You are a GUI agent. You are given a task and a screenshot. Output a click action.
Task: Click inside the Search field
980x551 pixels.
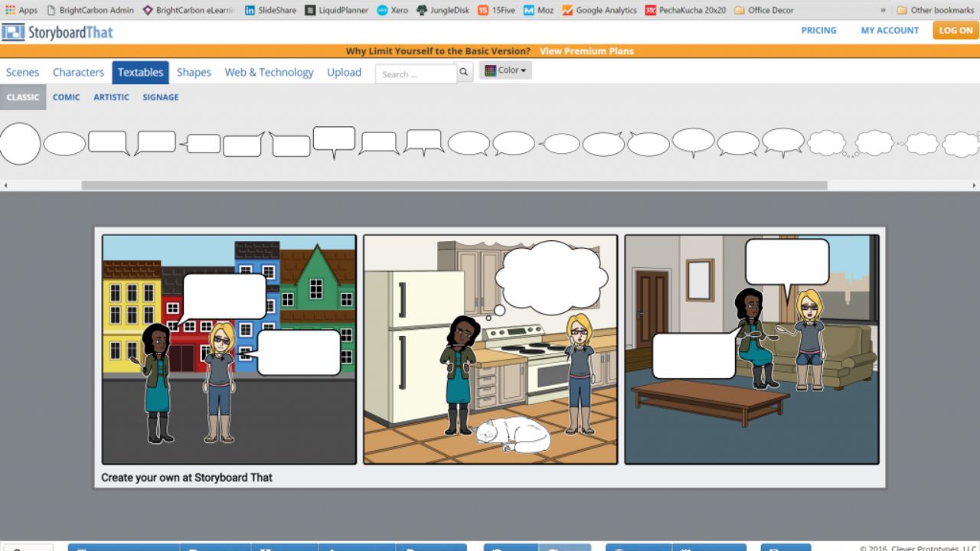[413, 74]
